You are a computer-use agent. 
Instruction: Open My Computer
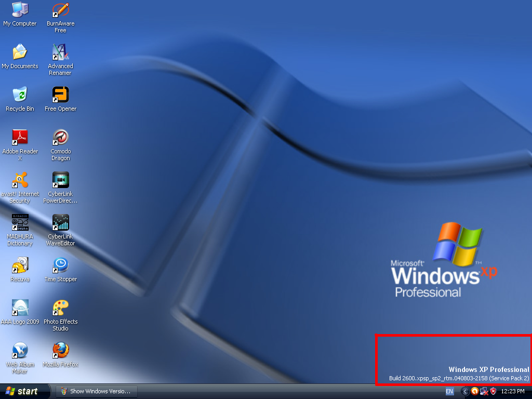[20, 13]
